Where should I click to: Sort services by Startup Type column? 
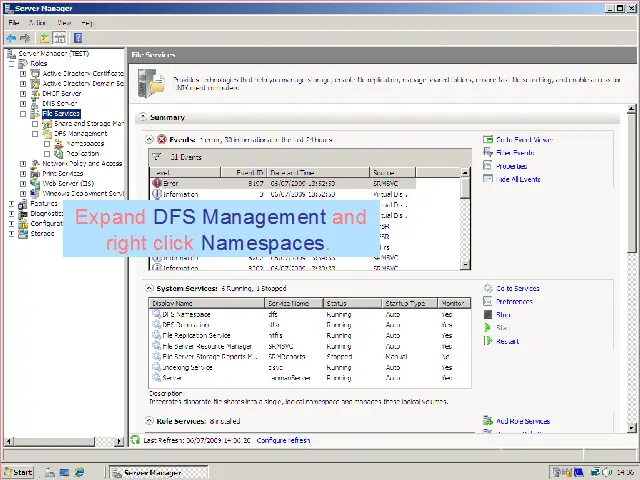(x=409, y=303)
